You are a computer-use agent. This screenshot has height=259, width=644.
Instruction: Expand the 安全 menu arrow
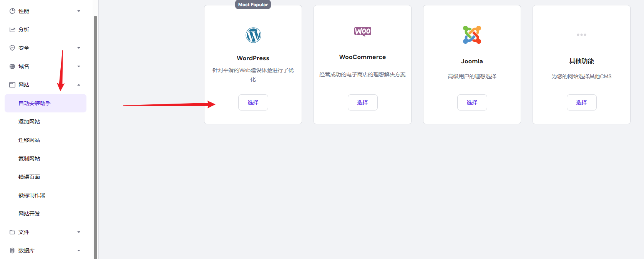pyautogui.click(x=79, y=48)
